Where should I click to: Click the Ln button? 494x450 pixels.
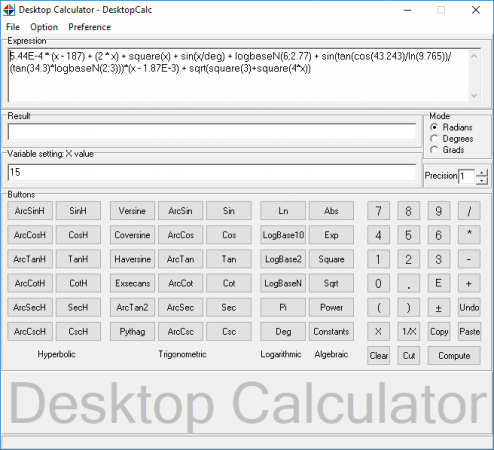(x=283, y=211)
